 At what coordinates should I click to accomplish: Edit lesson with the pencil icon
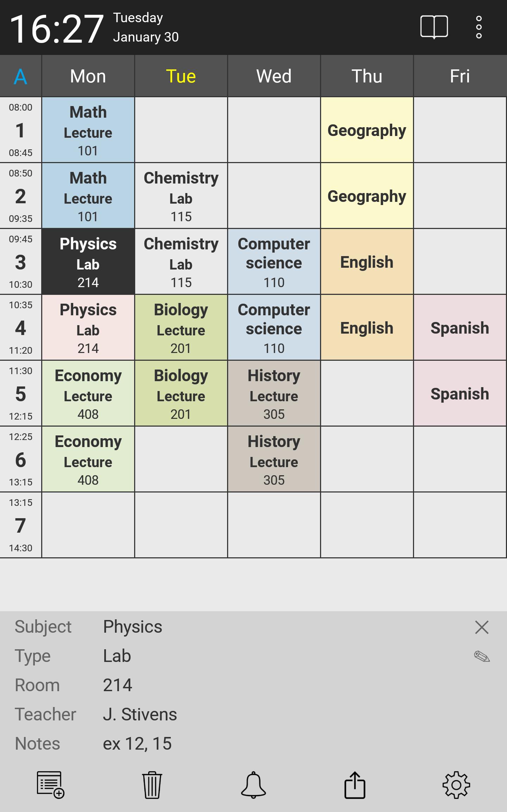click(482, 656)
